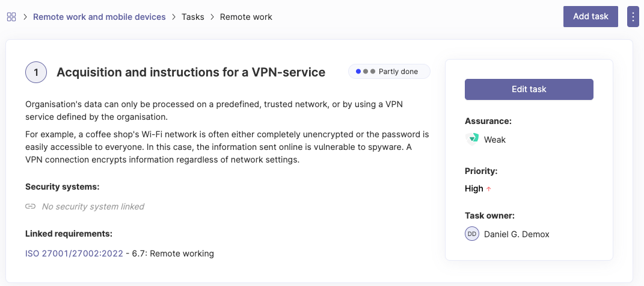
Task: Open the Partly done status selector
Action: pyautogui.click(x=389, y=72)
